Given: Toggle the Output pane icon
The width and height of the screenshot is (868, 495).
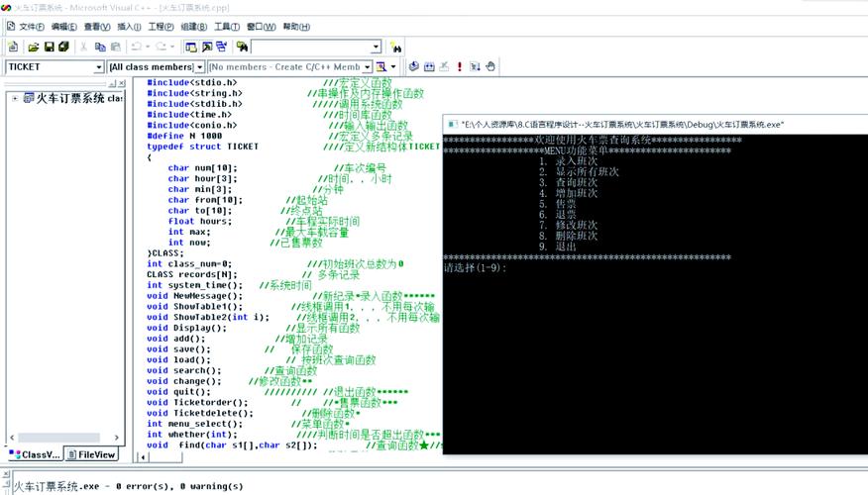Looking at the screenshot, I should (x=206, y=47).
